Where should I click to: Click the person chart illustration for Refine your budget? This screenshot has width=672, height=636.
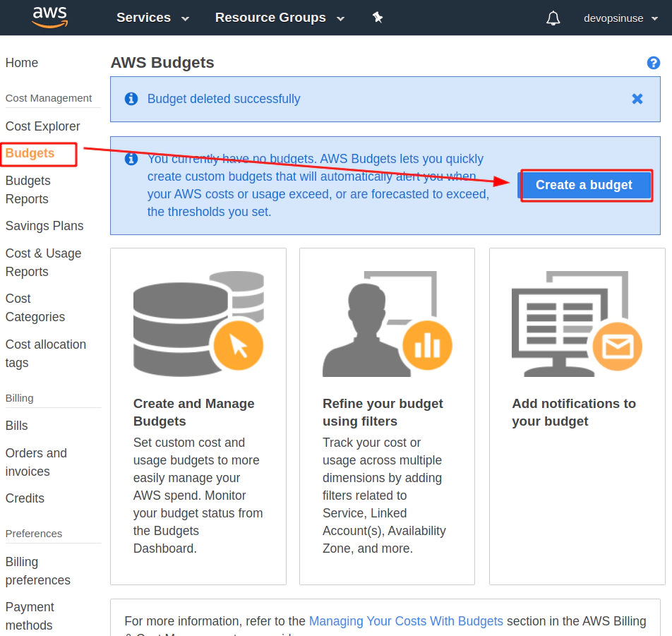point(388,324)
